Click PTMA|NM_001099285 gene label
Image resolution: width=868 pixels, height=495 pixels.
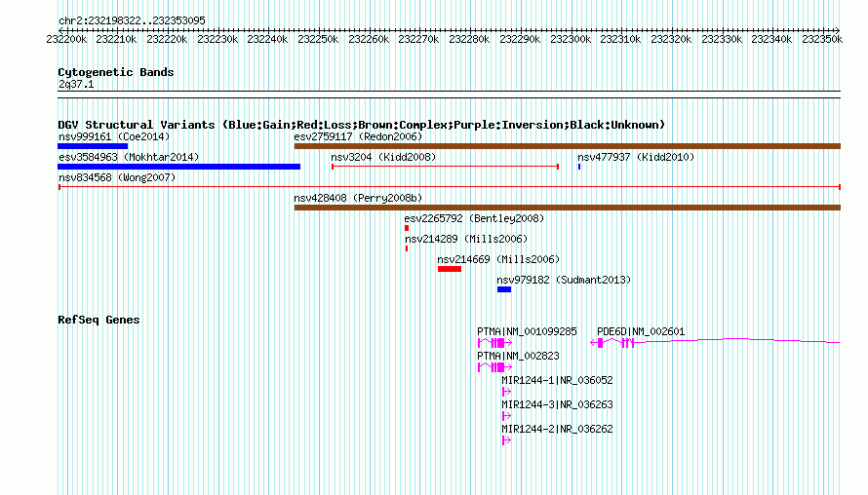click(527, 332)
